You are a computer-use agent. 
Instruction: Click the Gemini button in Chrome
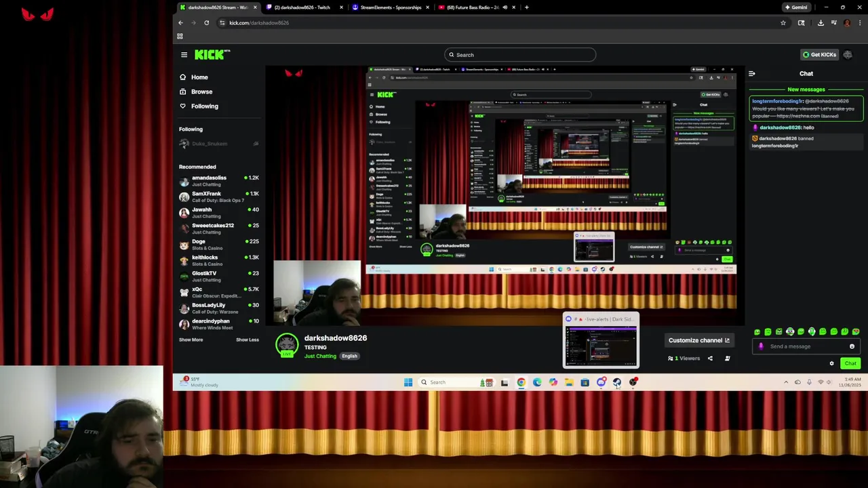pos(796,7)
